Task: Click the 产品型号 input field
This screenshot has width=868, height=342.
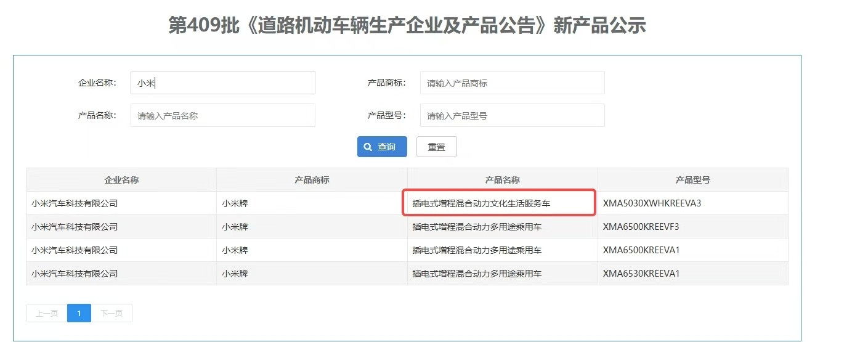Action: tap(513, 115)
